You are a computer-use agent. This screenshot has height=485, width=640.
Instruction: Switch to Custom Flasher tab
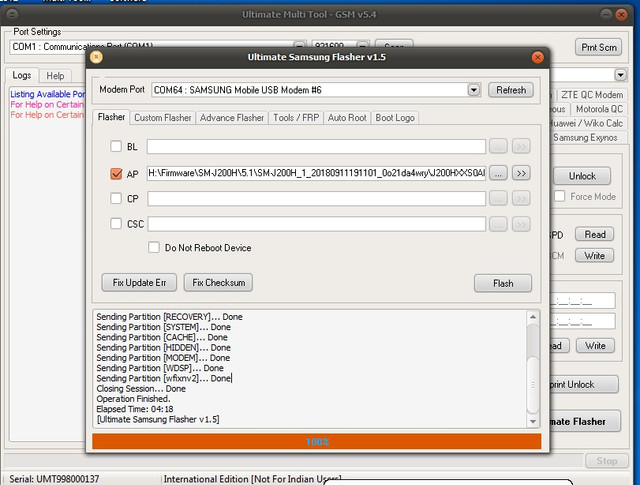[x=162, y=118]
